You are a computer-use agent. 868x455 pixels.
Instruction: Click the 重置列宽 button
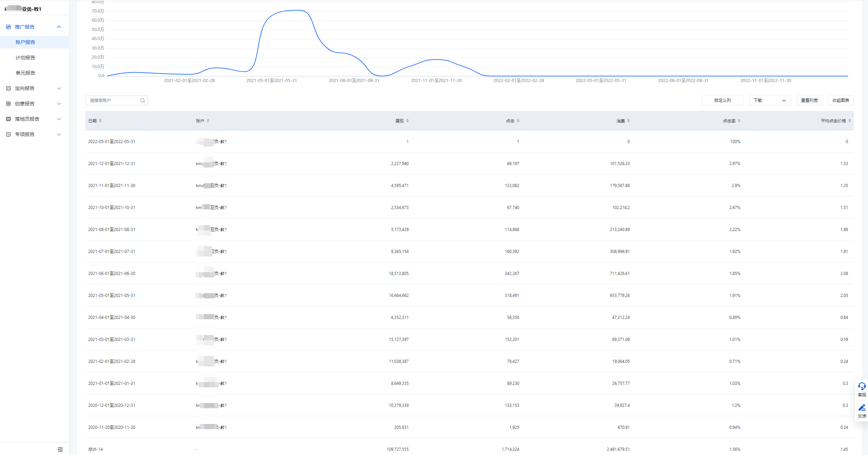click(809, 100)
